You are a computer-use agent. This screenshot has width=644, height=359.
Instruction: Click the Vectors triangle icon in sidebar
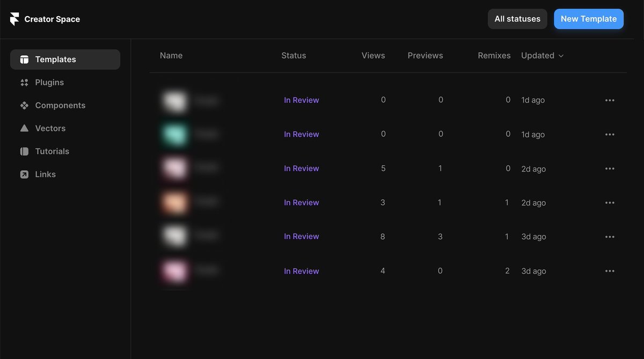pos(24,128)
